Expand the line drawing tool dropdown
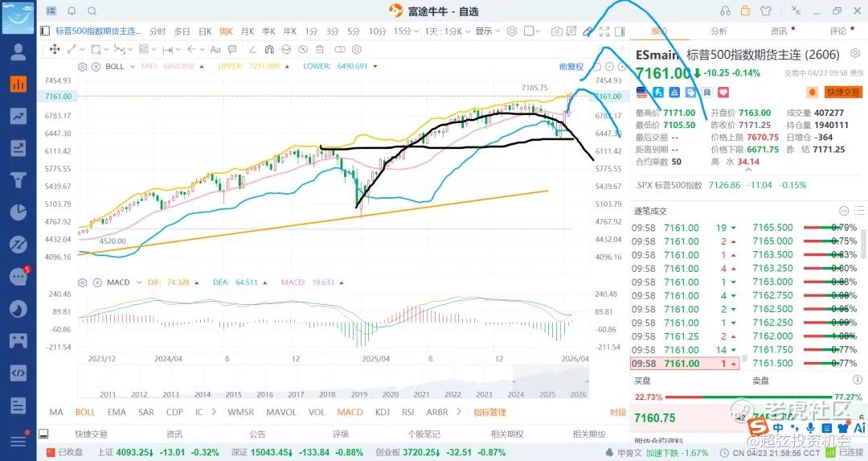Screen dimensions: 868x461 click(83, 49)
